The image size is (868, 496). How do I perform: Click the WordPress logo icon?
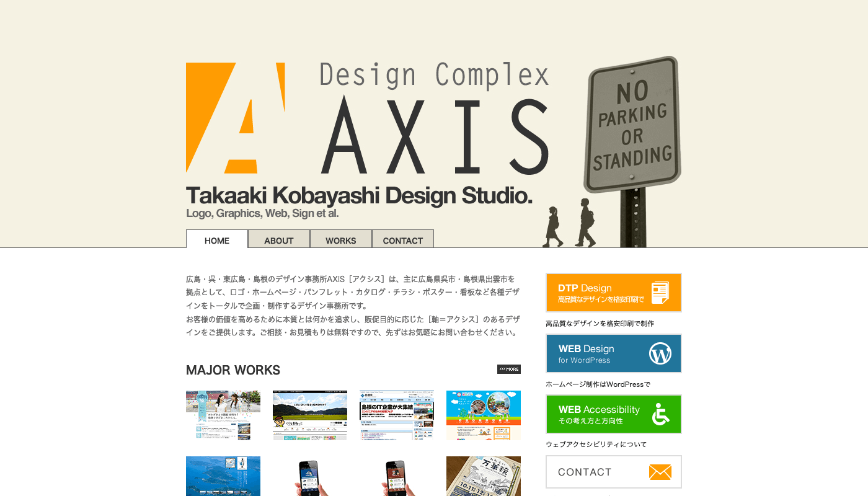[660, 353]
